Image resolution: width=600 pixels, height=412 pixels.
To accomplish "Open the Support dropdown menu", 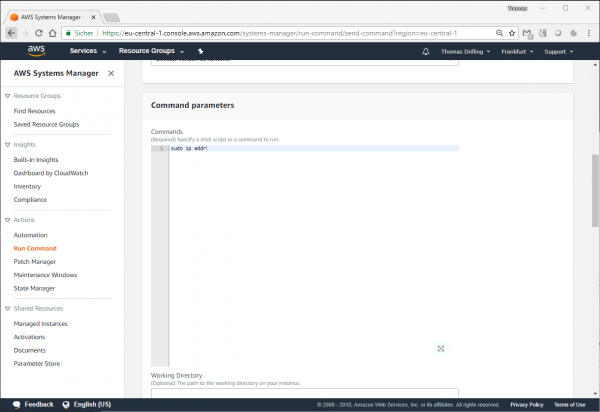I will (x=559, y=52).
